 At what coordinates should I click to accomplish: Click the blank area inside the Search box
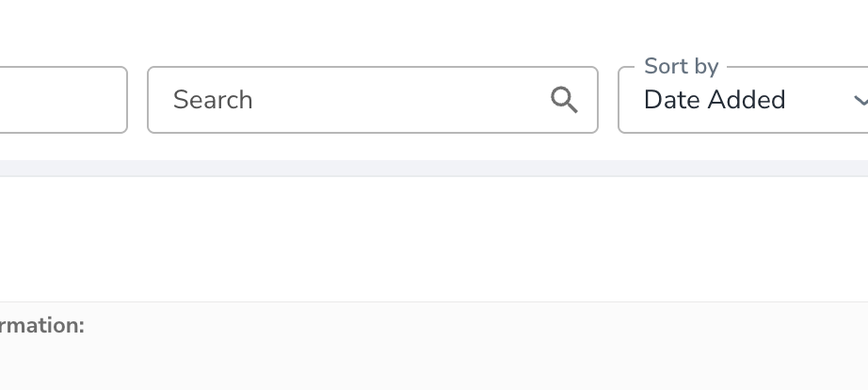[x=398, y=100]
